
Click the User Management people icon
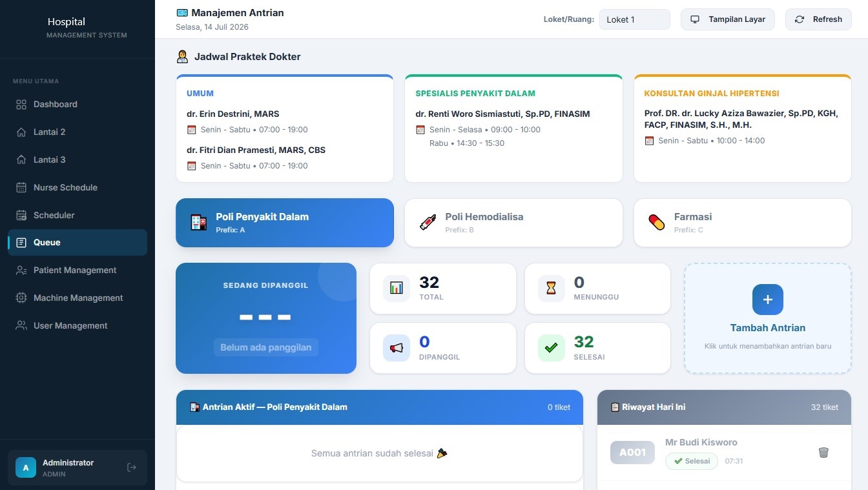tap(21, 326)
